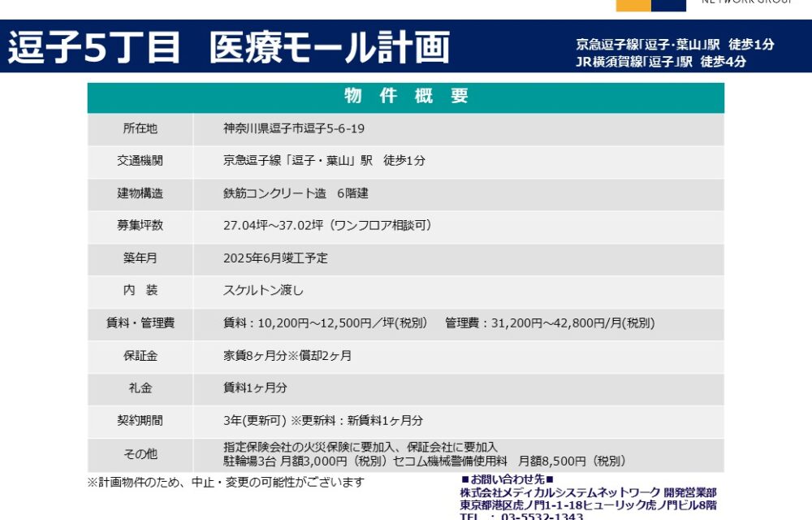Click the 逗子5丁目 医療モール計画 title

coord(229,48)
